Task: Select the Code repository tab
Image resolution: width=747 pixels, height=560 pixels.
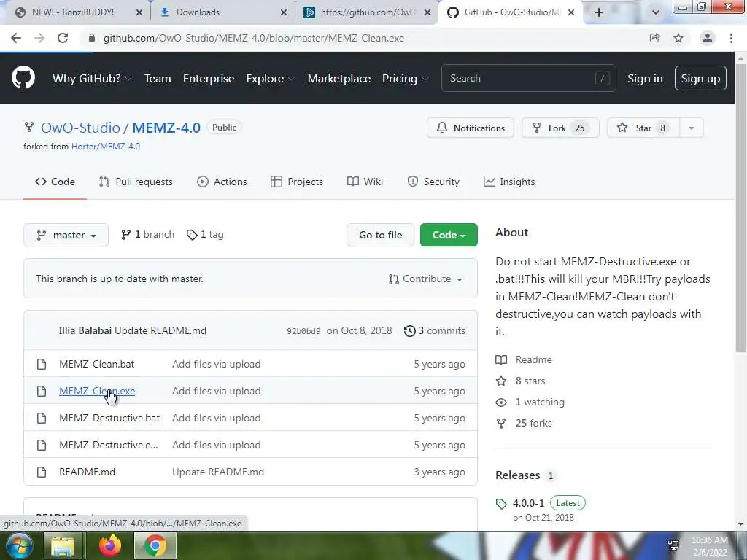Action: pos(55,182)
